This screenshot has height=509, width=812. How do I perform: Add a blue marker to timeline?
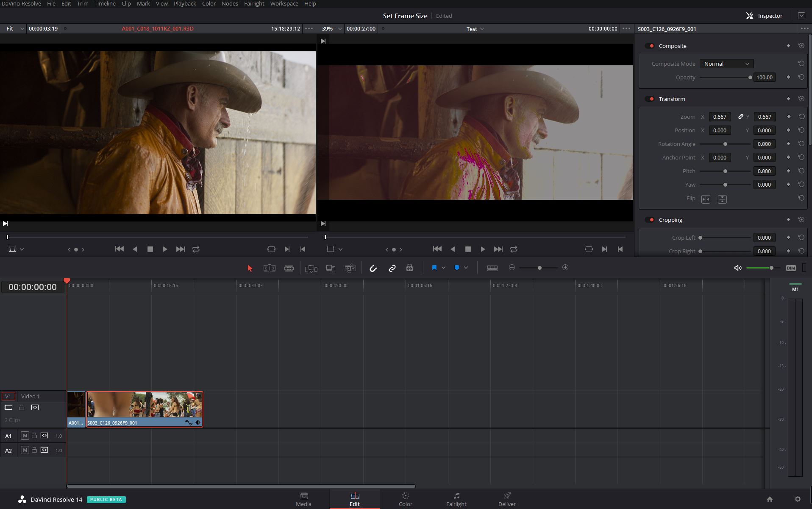[x=456, y=268]
